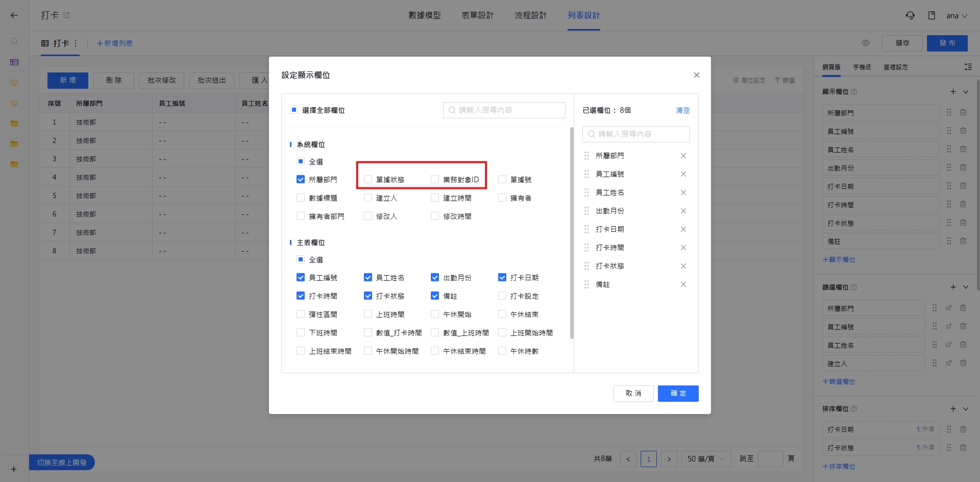Click 清空 to clear selected fields
This screenshot has width=980, height=482.
(683, 110)
